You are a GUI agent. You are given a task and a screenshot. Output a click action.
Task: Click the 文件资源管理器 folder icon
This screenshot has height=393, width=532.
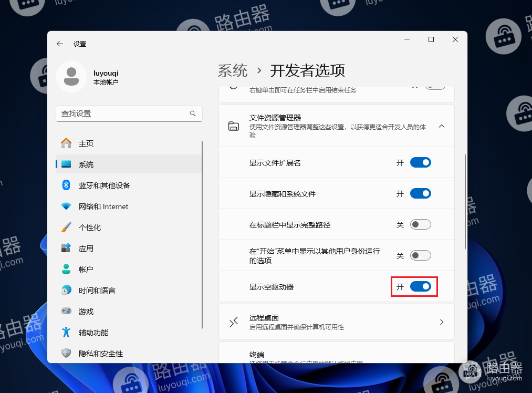tap(234, 126)
